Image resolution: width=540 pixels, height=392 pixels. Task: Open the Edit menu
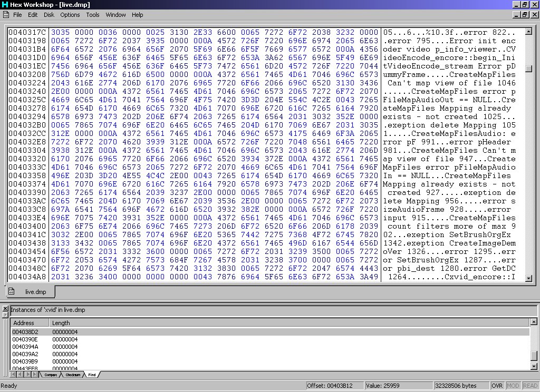coord(33,15)
